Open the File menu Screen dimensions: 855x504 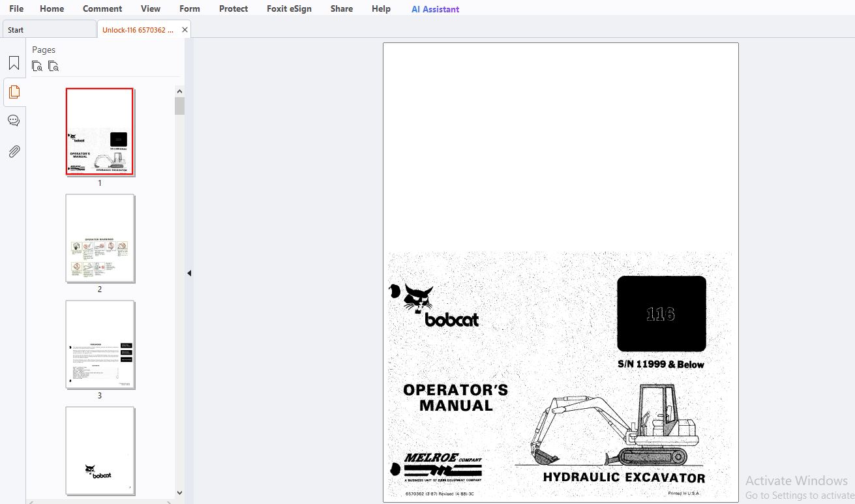coord(16,8)
